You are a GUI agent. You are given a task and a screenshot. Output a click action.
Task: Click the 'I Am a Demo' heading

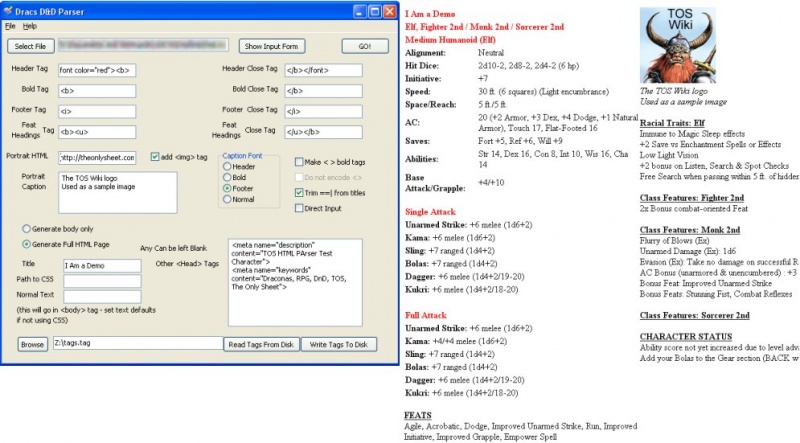430,14
